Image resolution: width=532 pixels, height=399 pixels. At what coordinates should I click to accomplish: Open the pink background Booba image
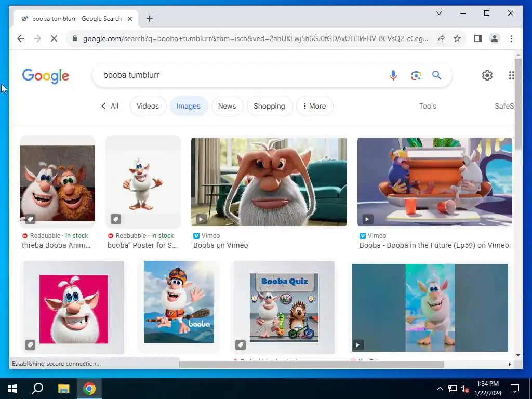pyautogui.click(x=74, y=309)
